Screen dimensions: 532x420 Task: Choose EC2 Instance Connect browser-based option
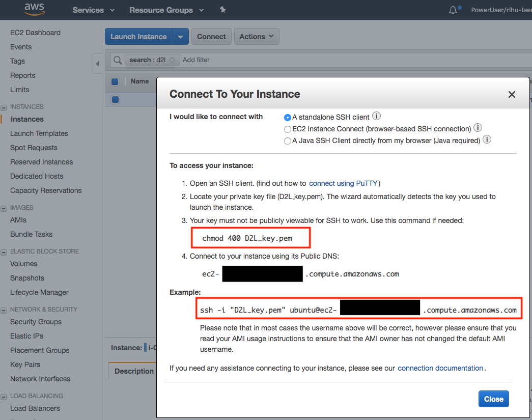pyautogui.click(x=288, y=129)
